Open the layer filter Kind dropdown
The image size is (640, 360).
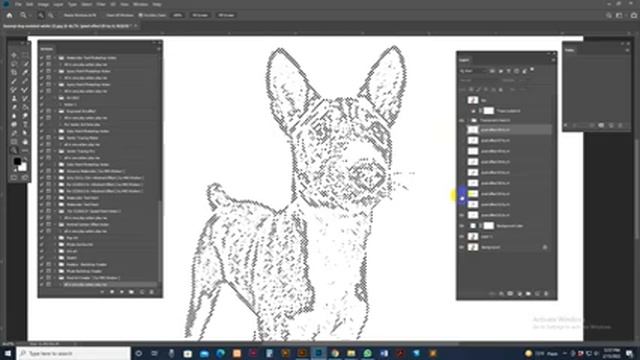(473, 71)
